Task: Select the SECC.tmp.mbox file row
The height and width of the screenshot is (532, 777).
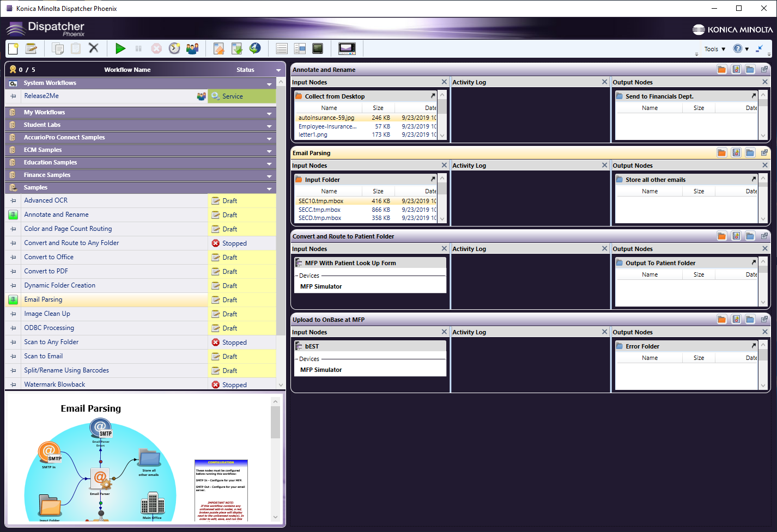Action: (366, 210)
